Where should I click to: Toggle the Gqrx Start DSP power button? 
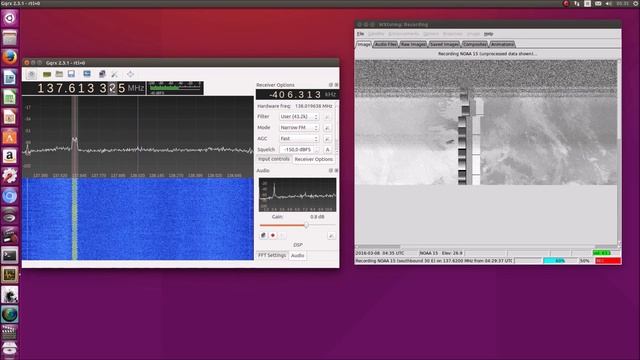pos(31,74)
